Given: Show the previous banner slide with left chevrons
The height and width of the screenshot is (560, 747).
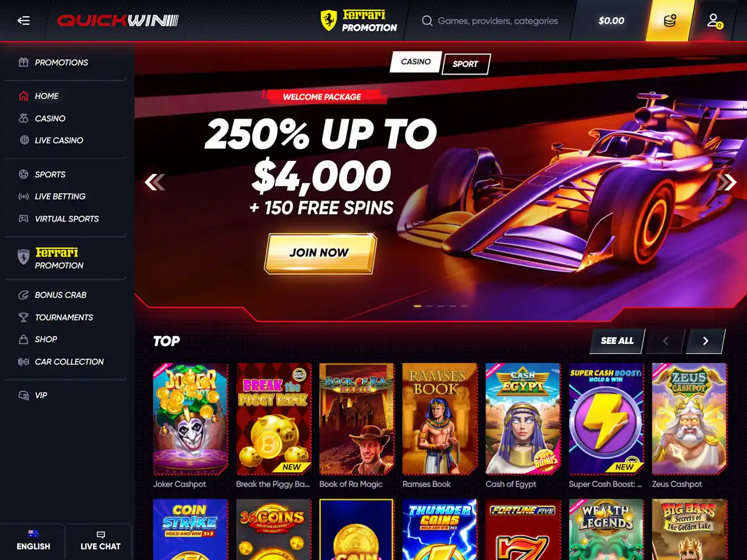Looking at the screenshot, I should pyautogui.click(x=155, y=183).
